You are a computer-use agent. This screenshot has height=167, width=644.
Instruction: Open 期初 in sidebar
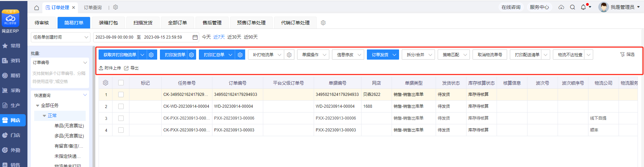pyautogui.click(x=12, y=76)
